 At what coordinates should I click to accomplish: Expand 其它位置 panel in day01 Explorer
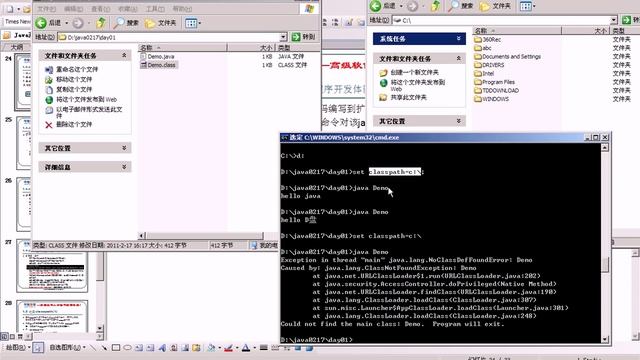pyautogui.click(x=124, y=148)
